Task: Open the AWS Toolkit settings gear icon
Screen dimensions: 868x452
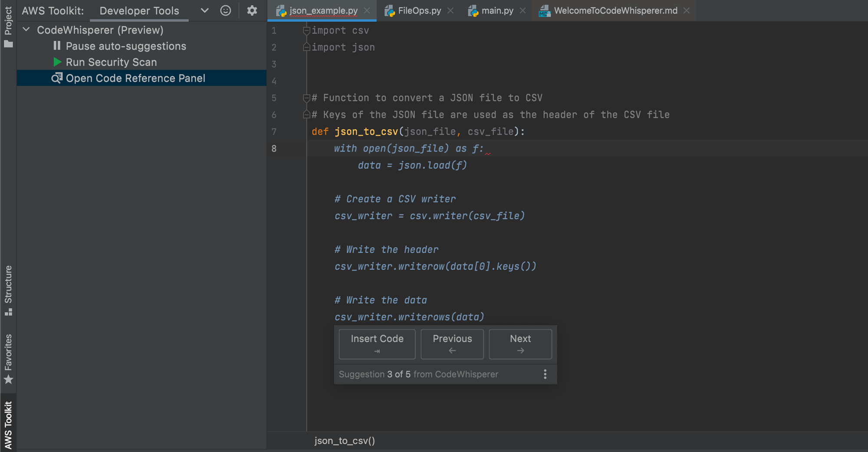Action: tap(252, 10)
